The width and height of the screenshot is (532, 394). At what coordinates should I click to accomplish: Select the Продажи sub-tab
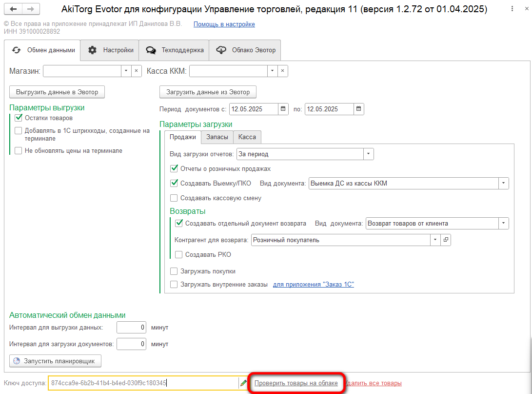[183, 137]
